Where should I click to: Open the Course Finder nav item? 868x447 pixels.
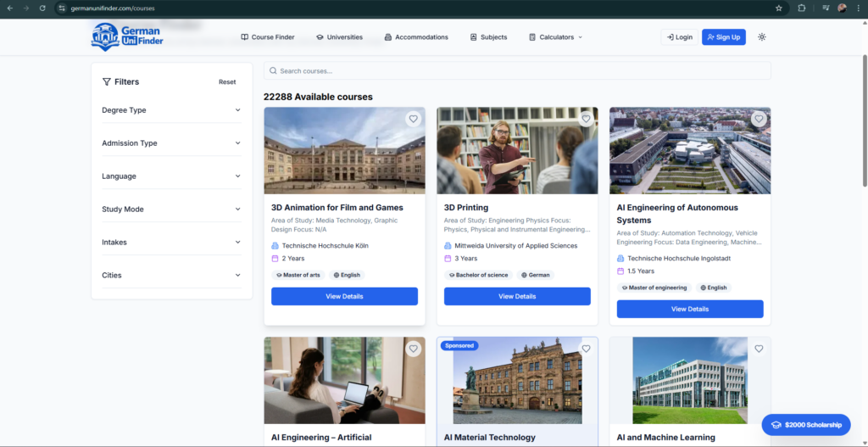click(268, 37)
